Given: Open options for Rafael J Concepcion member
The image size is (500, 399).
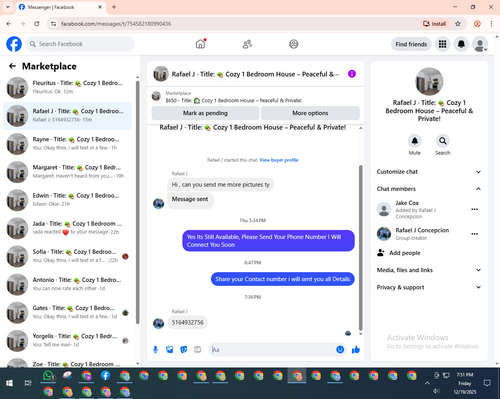Looking at the screenshot, I should (475, 234).
